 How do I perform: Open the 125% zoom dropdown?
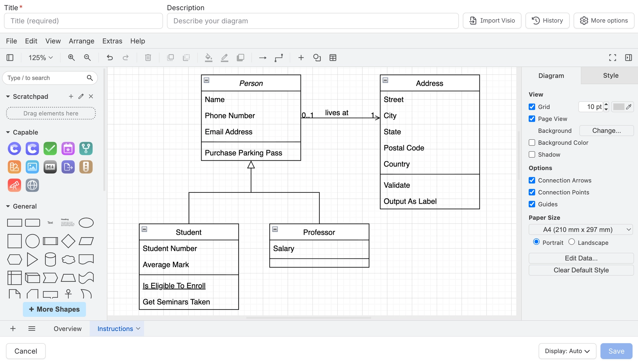[x=40, y=58]
